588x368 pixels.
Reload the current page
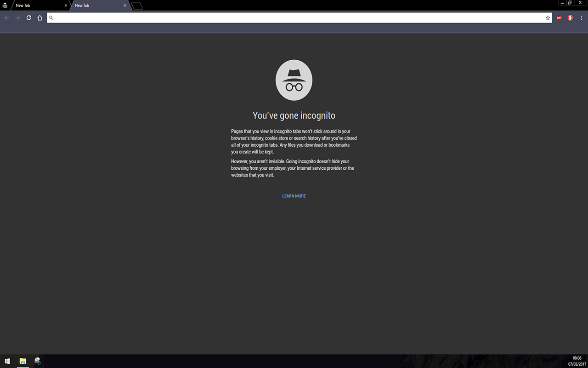click(x=28, y=18)
